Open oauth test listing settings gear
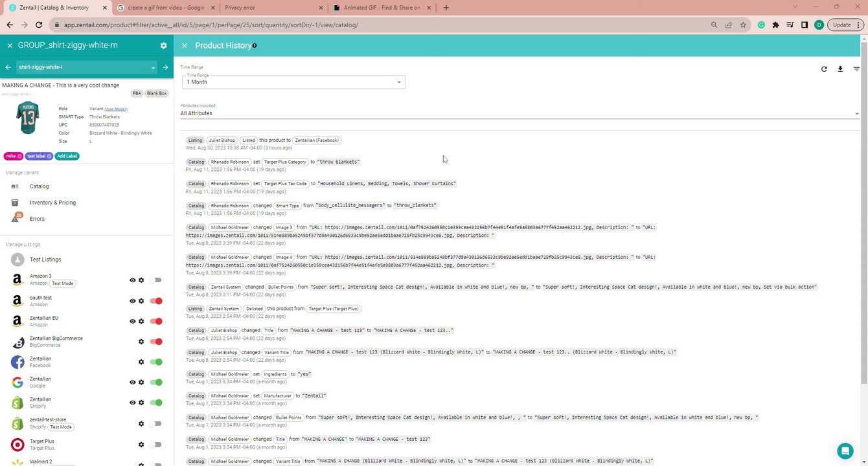The width and height of the screenshot is (868, 466). click(141, 301)
